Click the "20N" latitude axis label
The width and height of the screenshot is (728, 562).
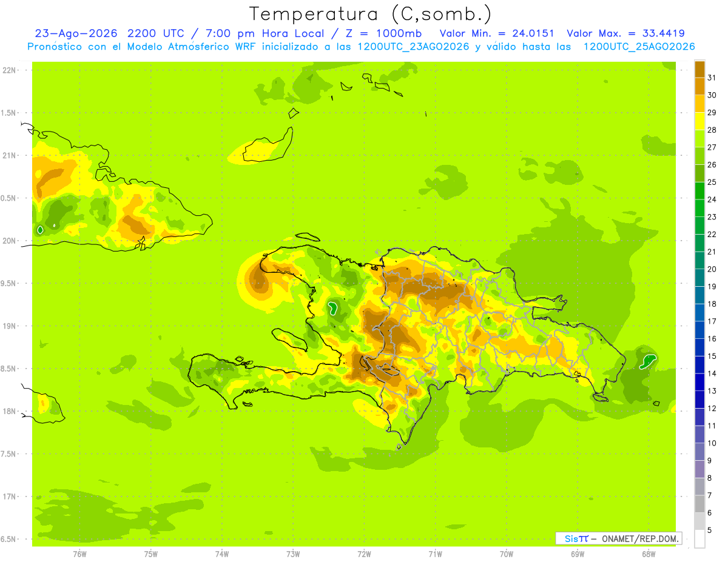[x=10, y=241]
